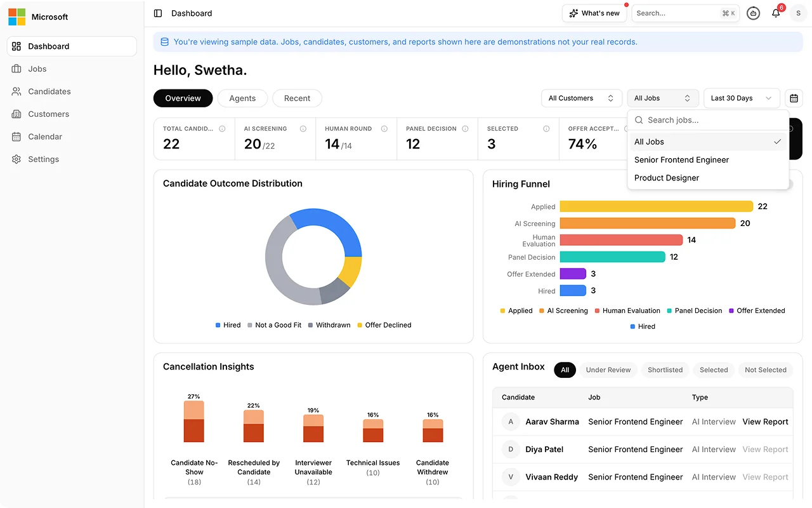
Task: Open the user avatar S menu
Action: (798, 13)
